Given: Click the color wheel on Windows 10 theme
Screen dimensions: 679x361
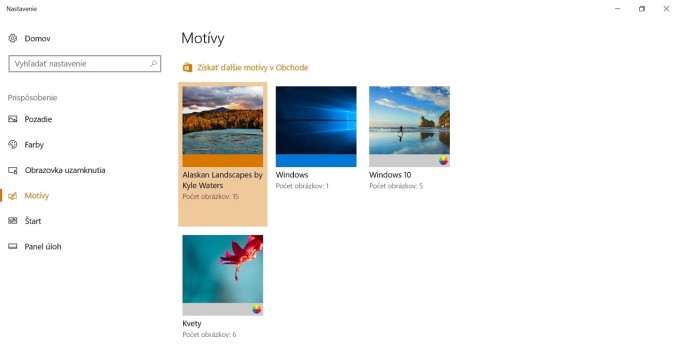Looking at the screenshot, I should click(443, 161).
